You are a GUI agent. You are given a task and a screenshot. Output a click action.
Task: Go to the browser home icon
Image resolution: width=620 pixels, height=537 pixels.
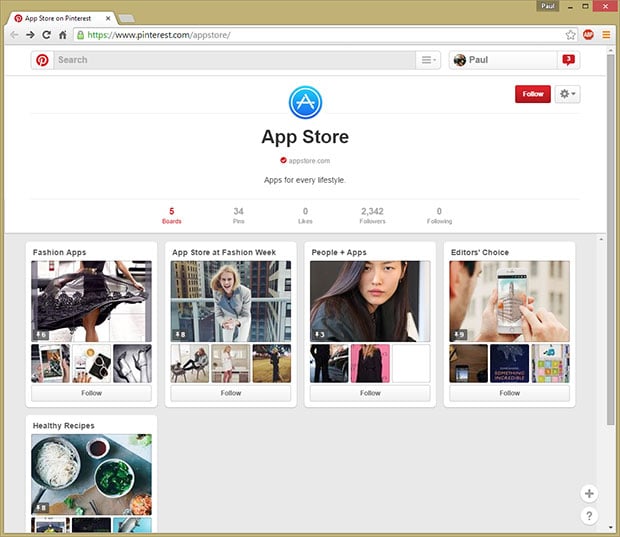pos(62,35)
